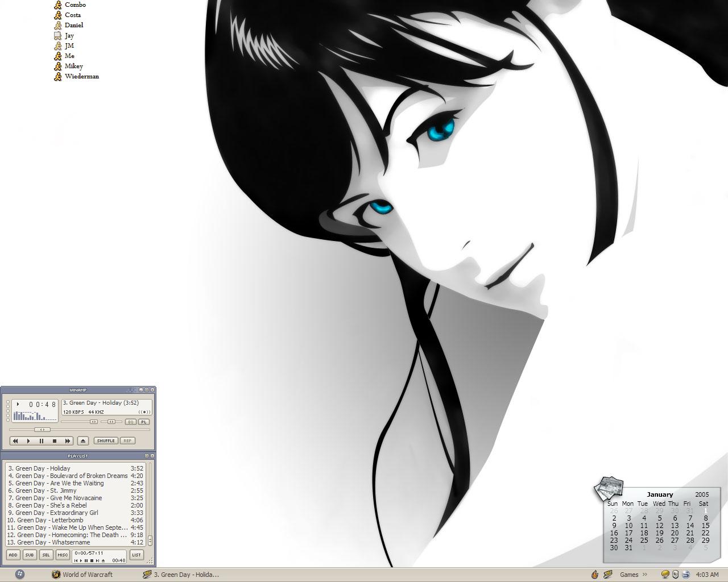
Task: Select Give Me Novacaine track
Action: coord(76,498)
